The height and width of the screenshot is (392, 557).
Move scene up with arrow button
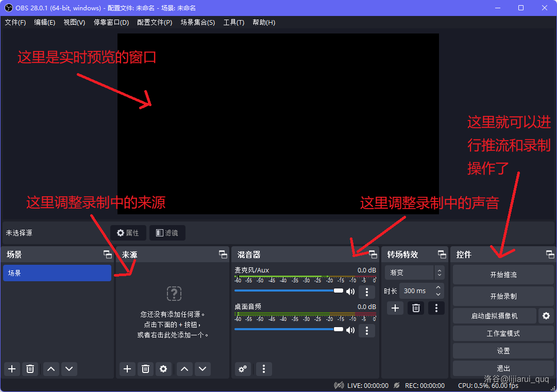pyautogui.click(x=51, y=369)
